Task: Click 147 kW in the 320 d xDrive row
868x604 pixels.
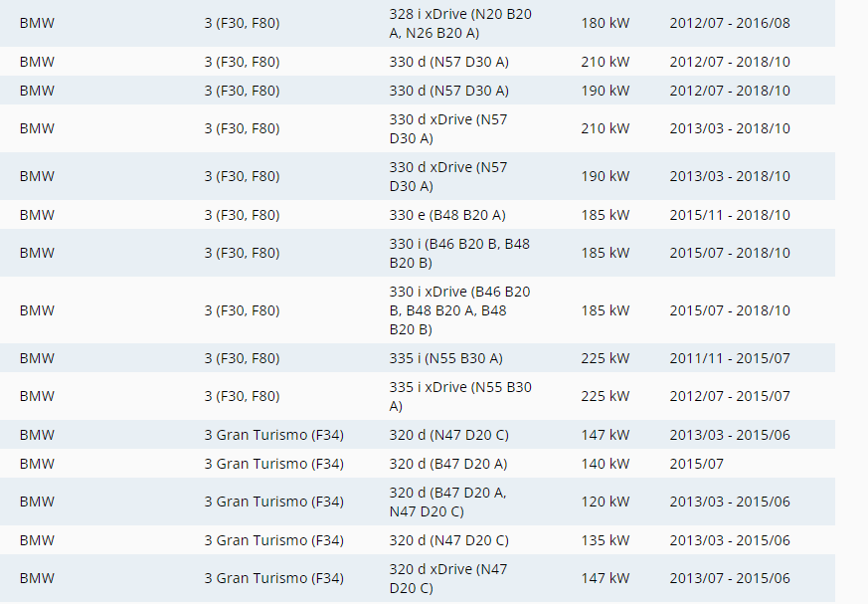Action: tap(606, 578)
